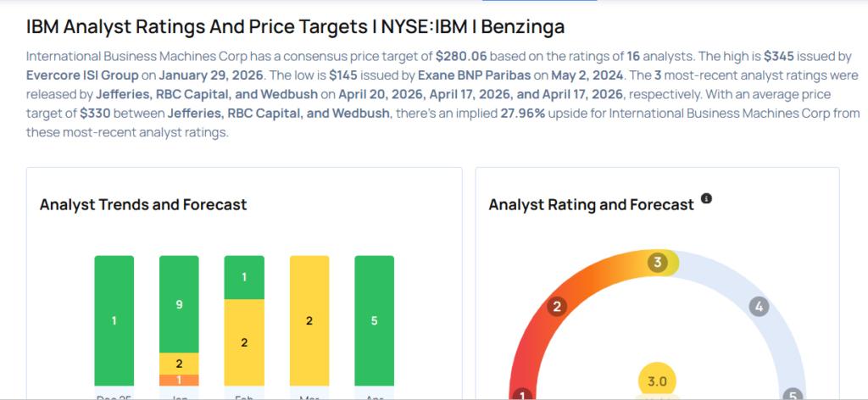Click the Analyst Trends and Forecast title
The height and width of the screenshot is (400, 868).
click(143, 204)
